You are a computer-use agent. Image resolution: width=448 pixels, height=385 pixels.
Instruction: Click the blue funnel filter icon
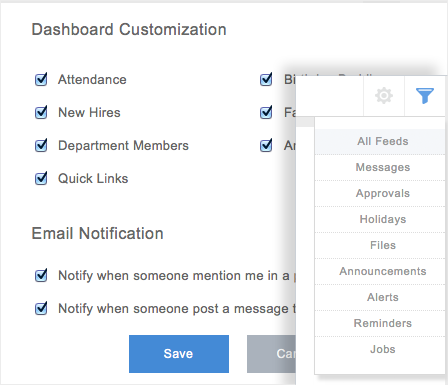click(425, 96)
